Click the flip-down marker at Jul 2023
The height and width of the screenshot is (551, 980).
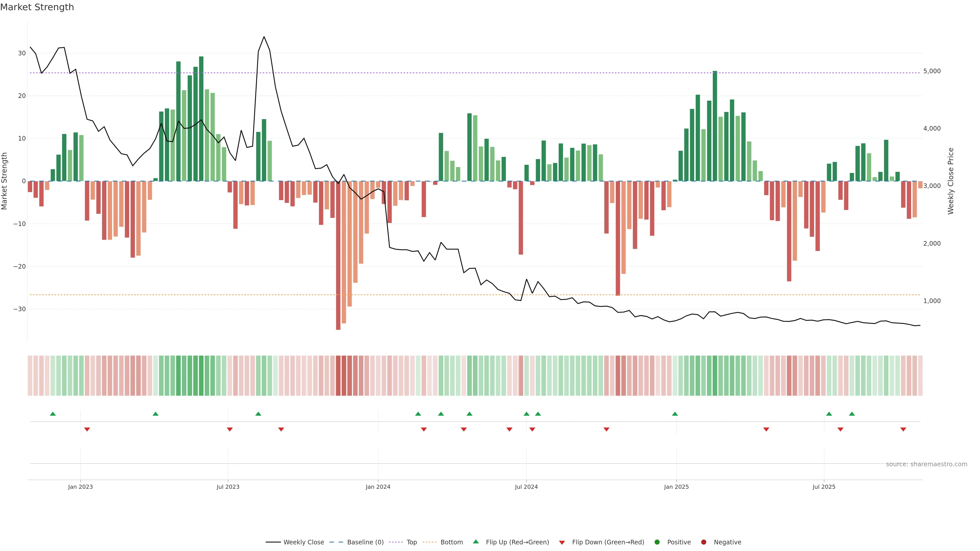230,429
